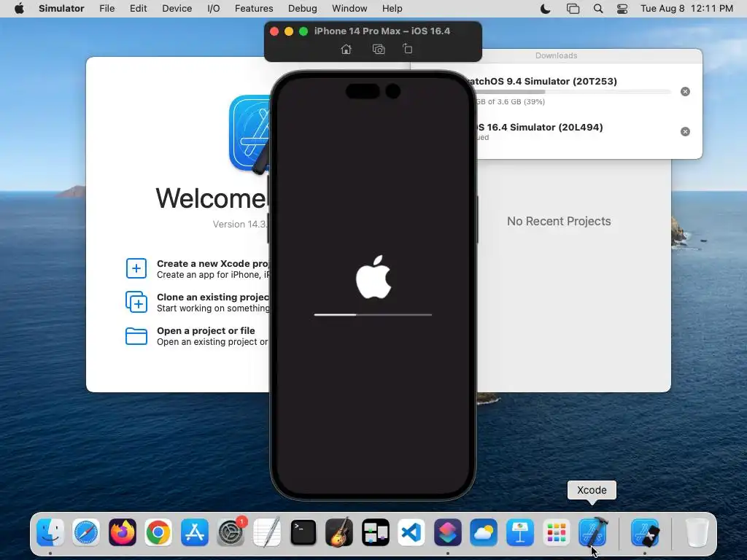Viewport: 747px width, 560px height.
Task: Open Mission Control from the Dock
Action: pos(376,532)
